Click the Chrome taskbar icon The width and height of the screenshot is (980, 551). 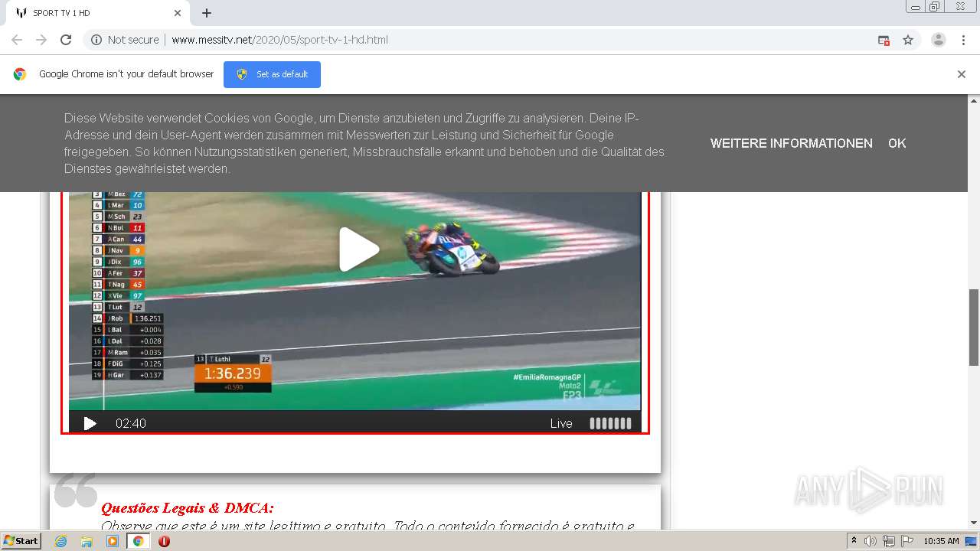[x=139, y=541]
